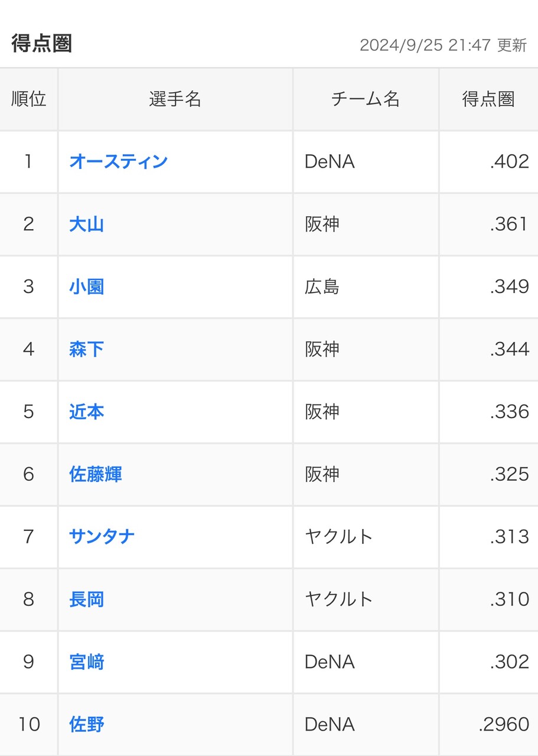Screen dimensions: 538x756
Task: Click ヤクルト team cell in サンタナ row
Action: 338,537
